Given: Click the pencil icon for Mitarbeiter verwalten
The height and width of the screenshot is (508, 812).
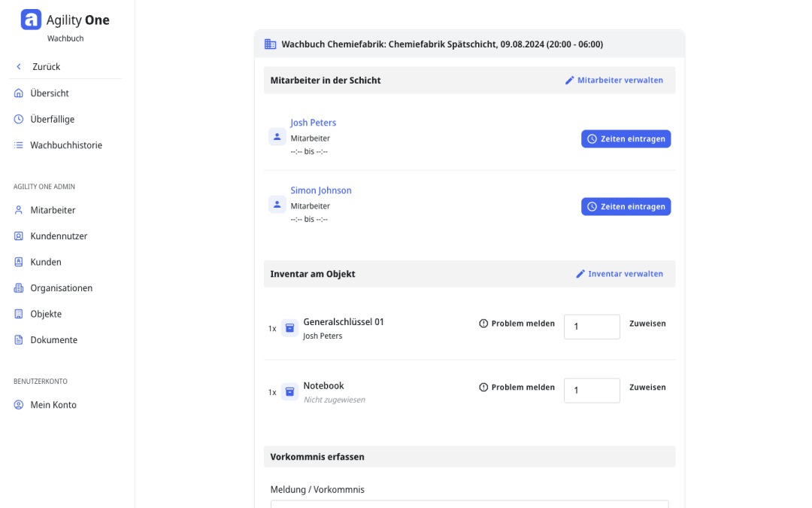Looking at the screenshot, I should (569, 81).
